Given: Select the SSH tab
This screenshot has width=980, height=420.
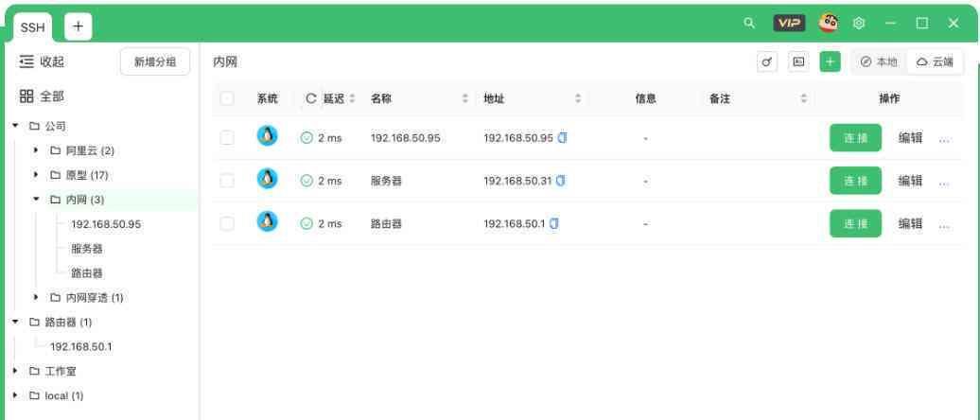Looking at the screenshot, I should [x=32, y=27].
